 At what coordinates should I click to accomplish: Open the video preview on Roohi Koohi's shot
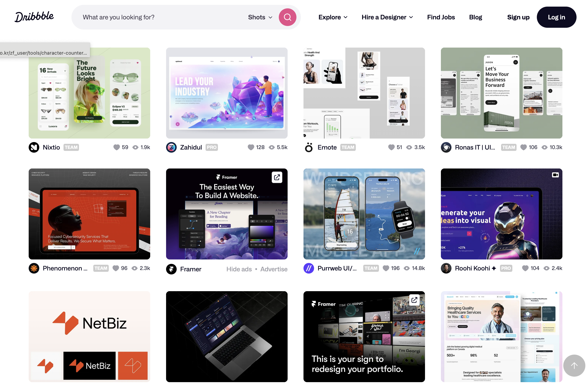click(555, 175)
